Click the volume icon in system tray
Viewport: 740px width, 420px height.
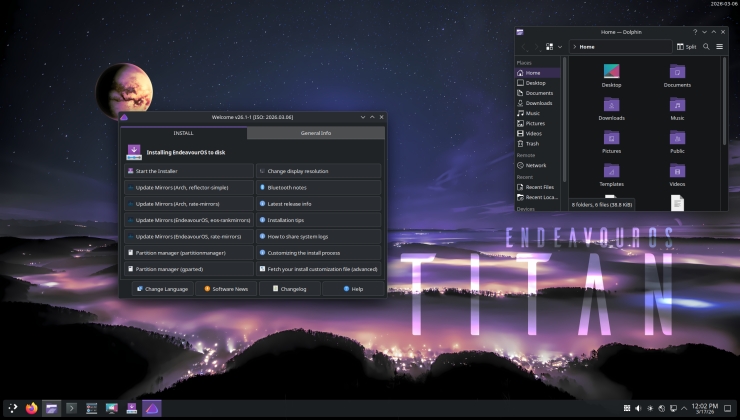click(638, 408)
